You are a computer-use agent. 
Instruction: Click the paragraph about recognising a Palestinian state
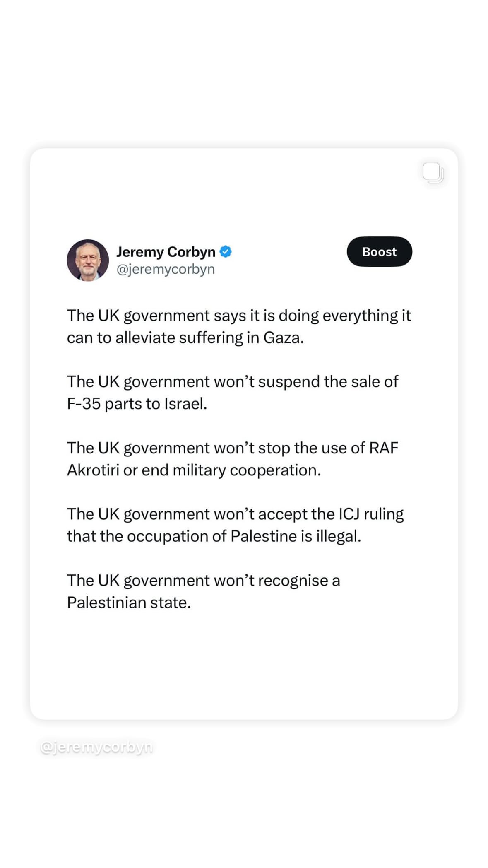[203, 591]
